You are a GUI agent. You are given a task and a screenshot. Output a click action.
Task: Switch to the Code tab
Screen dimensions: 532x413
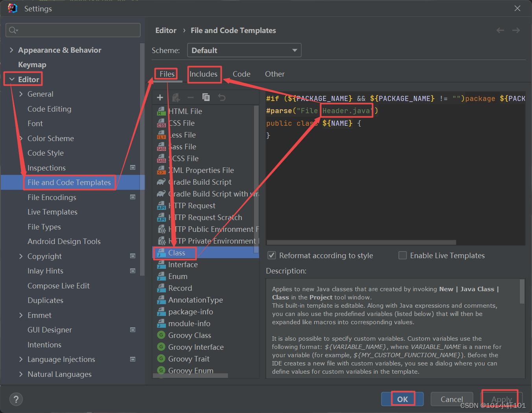(241, 74)
